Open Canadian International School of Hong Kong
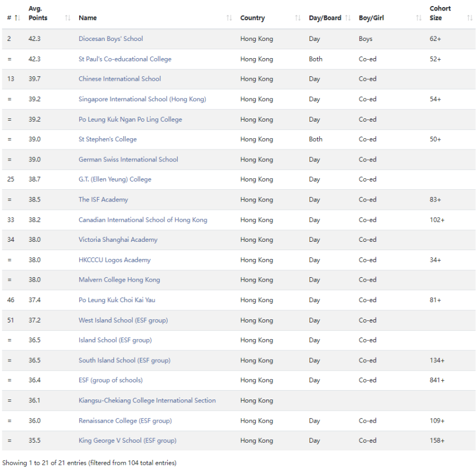The image size is (476, 467). (x=143, y=220)
